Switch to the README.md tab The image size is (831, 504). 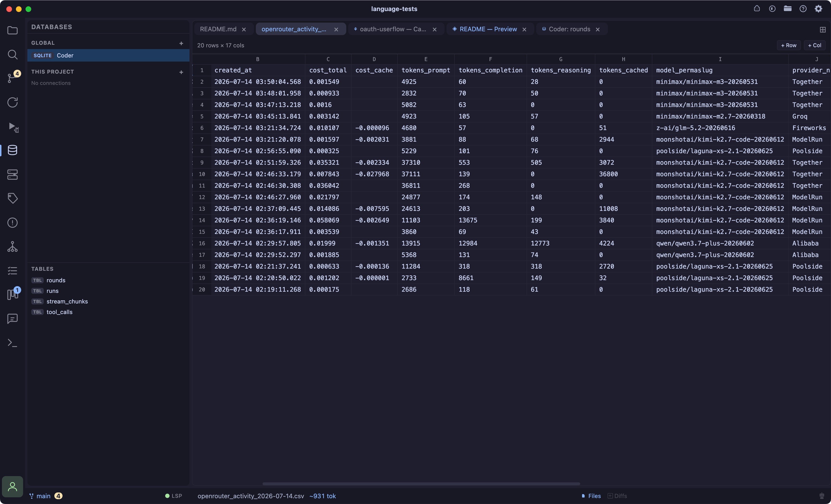[218, 29]
